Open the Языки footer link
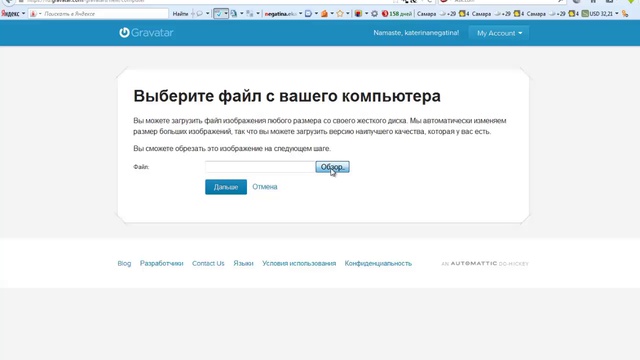 click(243, 264)
